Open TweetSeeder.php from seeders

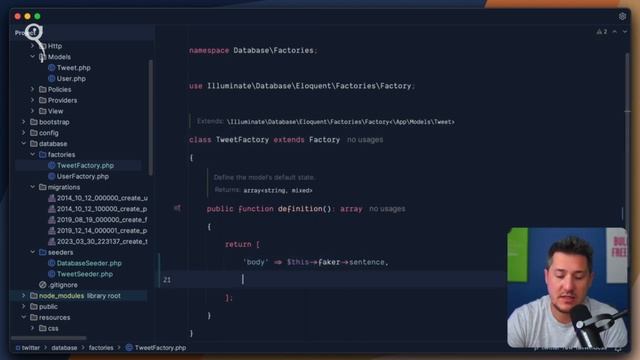click(85, 274)
